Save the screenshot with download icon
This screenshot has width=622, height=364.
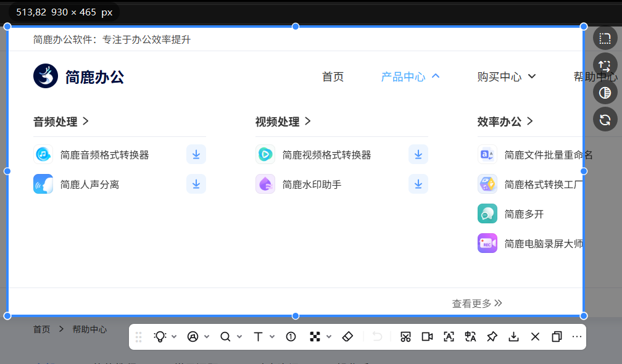point(513,337)
